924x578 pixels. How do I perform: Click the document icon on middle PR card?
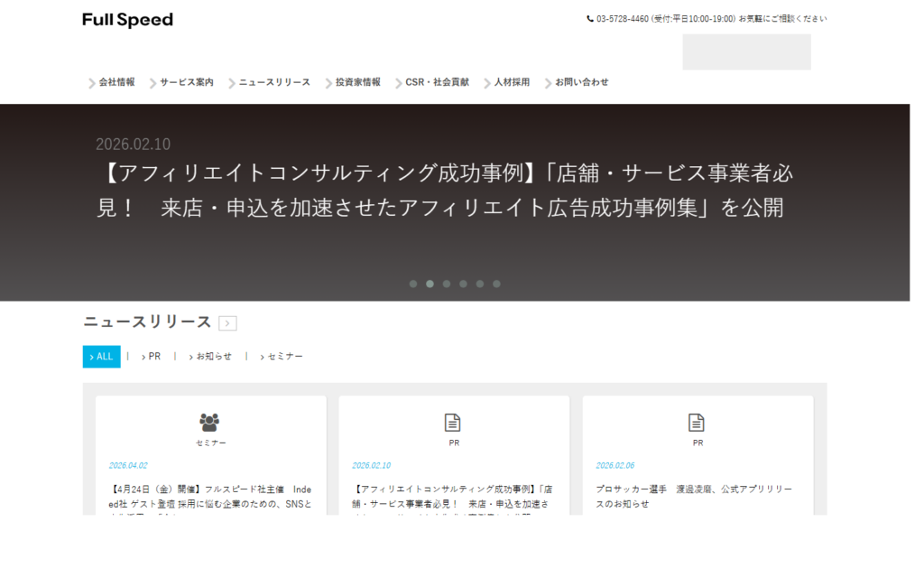tap(453, 422)
